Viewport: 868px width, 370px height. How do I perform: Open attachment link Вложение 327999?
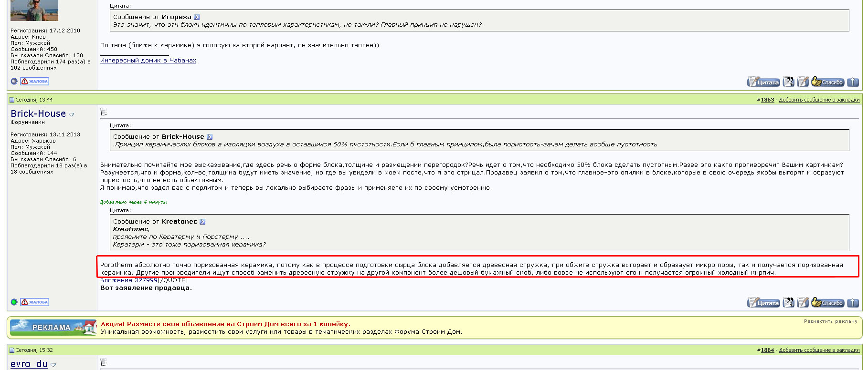pos(129,280)
